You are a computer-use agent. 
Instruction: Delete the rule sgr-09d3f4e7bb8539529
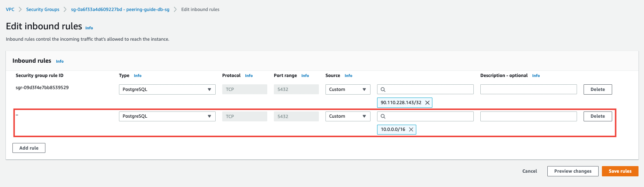click(x=598, y=89)
